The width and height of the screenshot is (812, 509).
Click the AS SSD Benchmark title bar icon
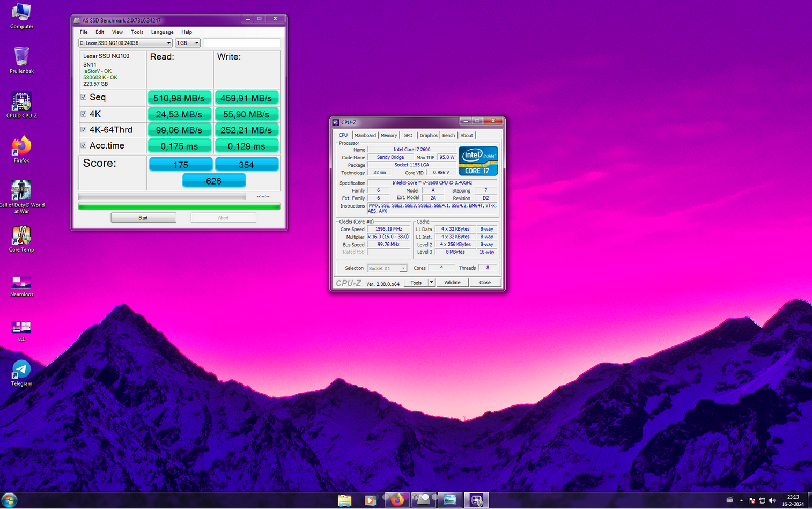[77, 20]
